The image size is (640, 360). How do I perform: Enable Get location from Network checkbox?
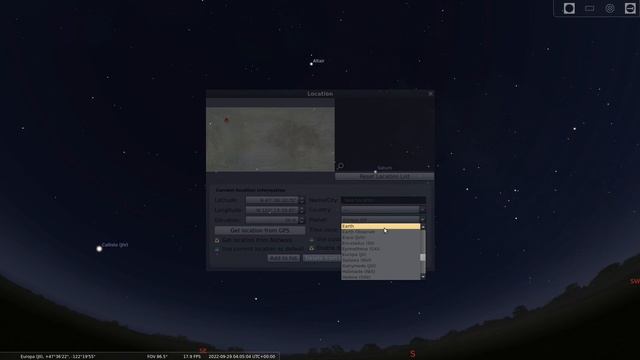coord(217,240)
